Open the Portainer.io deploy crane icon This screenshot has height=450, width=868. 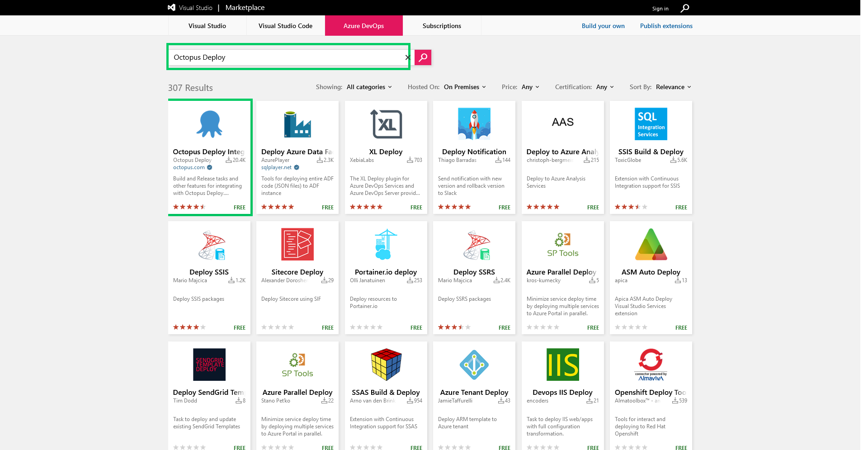pos(386,244)
